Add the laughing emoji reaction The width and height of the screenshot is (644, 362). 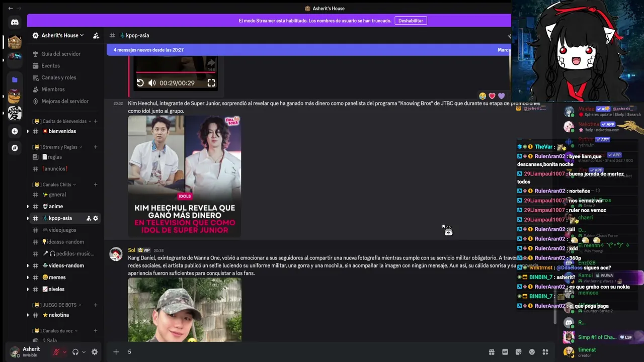[482, 96]
